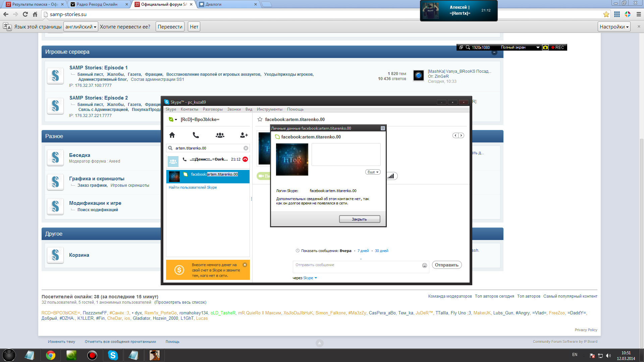
Task: Click the add contact icon
Action: tap(244, 135)
